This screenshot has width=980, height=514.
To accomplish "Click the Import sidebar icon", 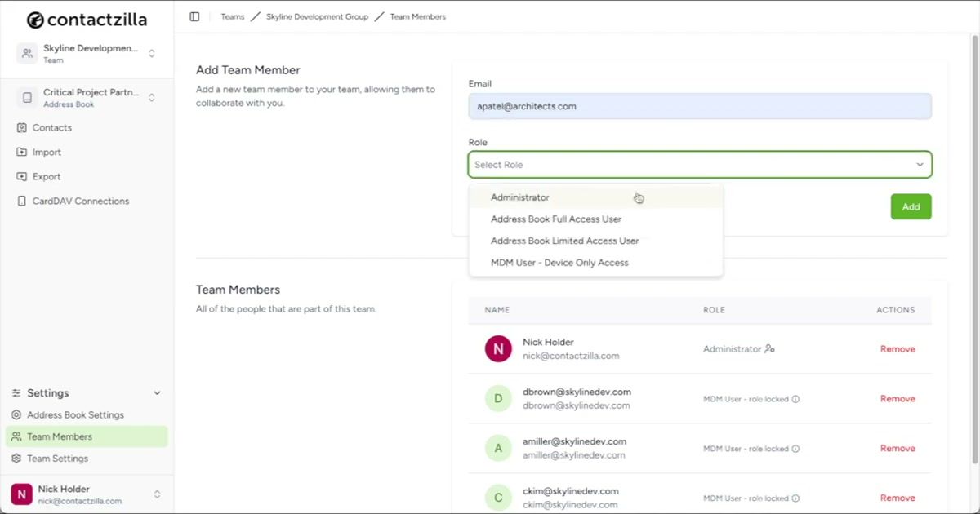I will tap(21, 153).
